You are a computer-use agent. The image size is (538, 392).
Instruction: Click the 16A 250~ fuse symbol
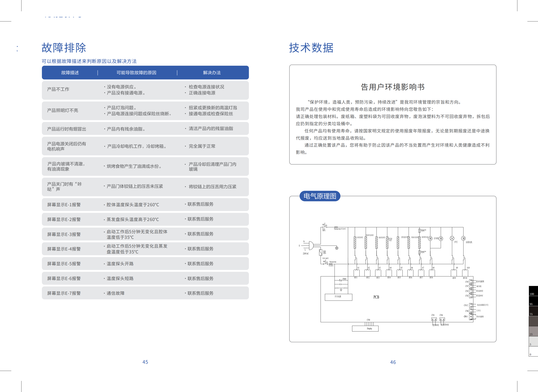tap(321, 252)
